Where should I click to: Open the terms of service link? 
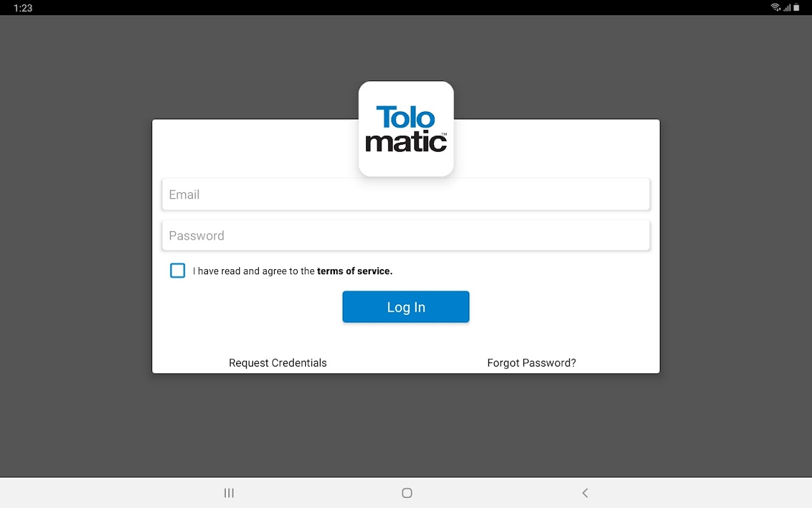click(355, 271)
